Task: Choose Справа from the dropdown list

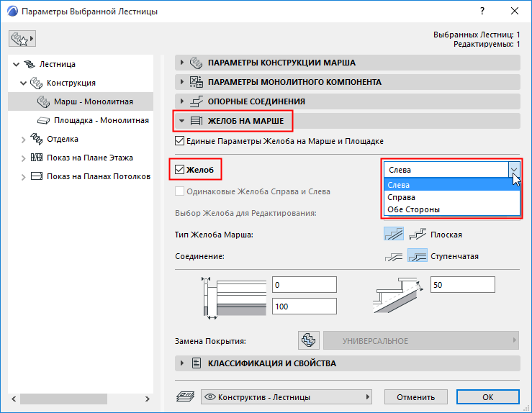Action: pyautogui.click(x=452, y=197)
